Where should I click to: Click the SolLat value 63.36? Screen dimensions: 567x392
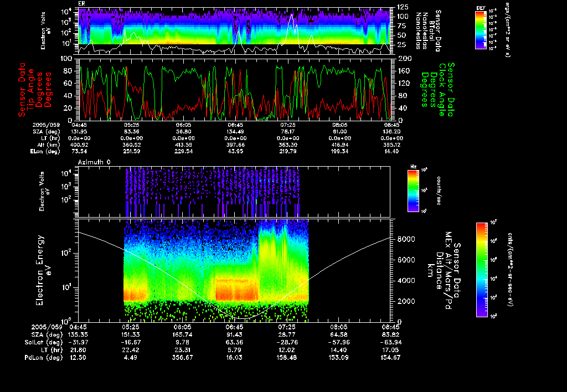pyautogui.click(x=235, y=343)
